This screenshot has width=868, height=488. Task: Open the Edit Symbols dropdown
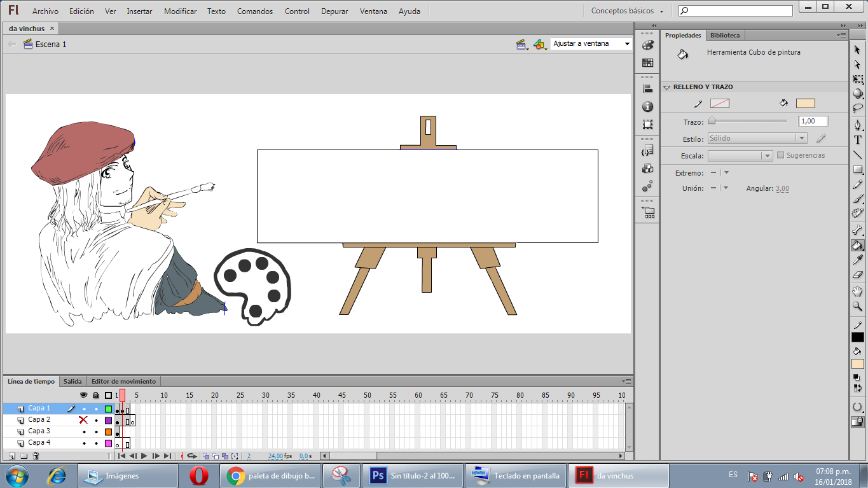tap(540, 45)
